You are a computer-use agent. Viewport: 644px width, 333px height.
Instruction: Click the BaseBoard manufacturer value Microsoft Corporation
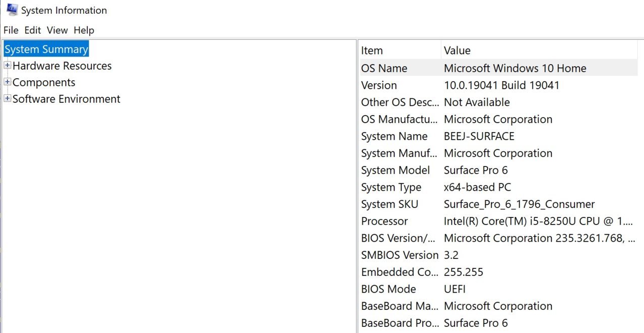click(x=498, y=306)
